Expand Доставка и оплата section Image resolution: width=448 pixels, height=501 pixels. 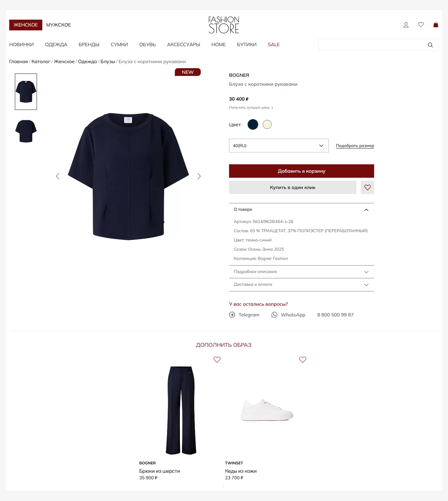point(301,285)
